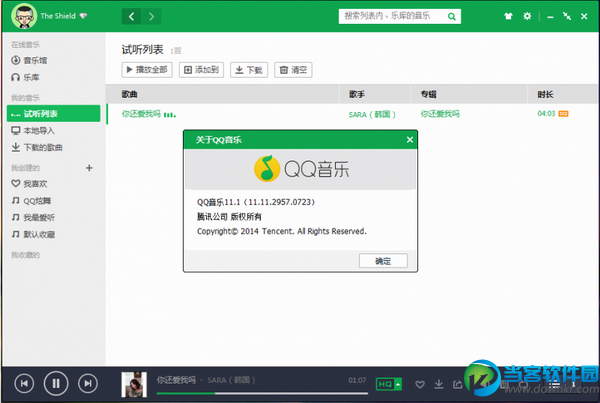Screen dimensions: 600x403
Task: Add a new playlist with the plus icon
Action: coord(89,168)
